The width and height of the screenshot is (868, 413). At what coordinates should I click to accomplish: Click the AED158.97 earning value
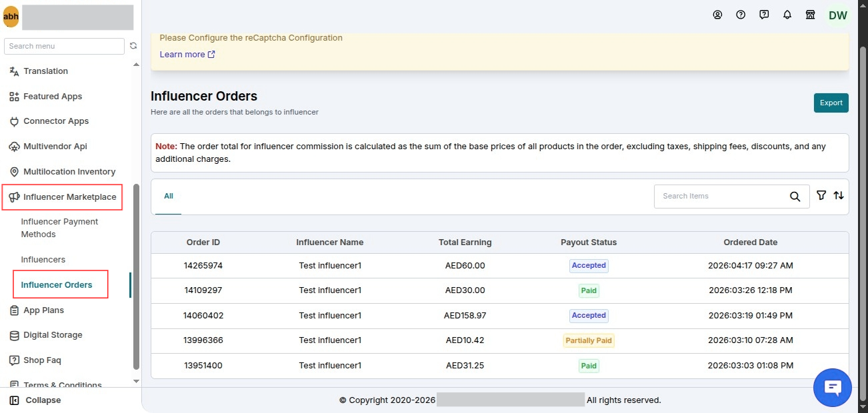465,316
